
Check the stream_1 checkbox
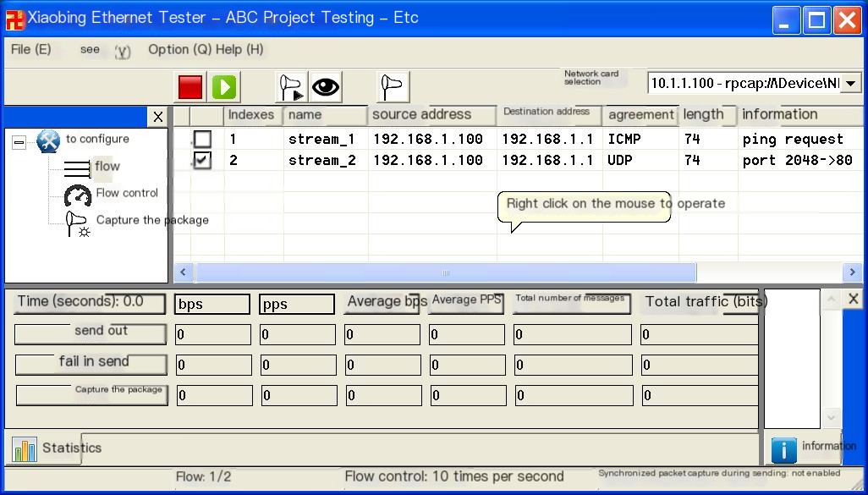tap(202, 139)
